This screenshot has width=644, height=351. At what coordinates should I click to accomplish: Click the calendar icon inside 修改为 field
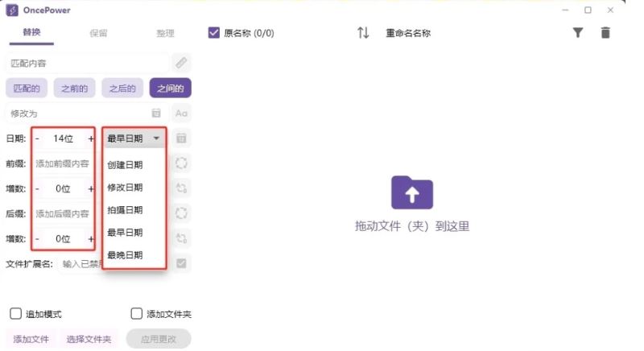(x=156, y=114)
